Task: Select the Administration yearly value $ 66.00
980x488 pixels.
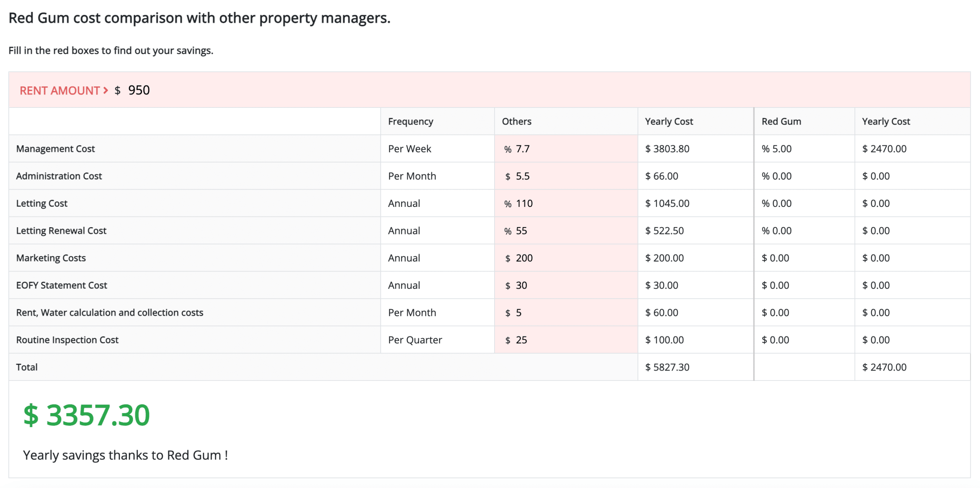Action: [661, 176]
